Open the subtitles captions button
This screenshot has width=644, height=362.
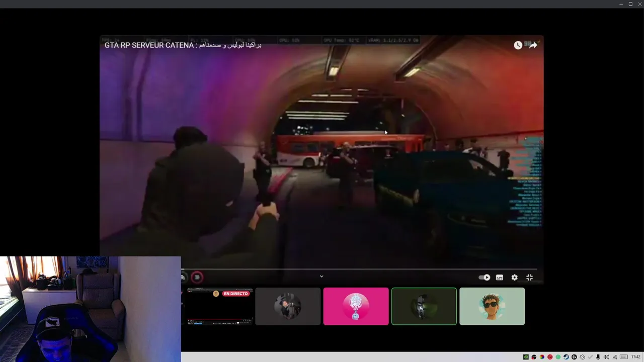(500, 278)
